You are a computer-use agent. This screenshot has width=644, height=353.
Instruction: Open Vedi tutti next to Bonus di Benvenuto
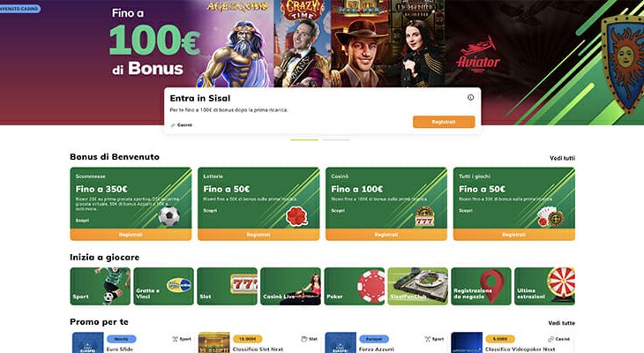point(562,158)
